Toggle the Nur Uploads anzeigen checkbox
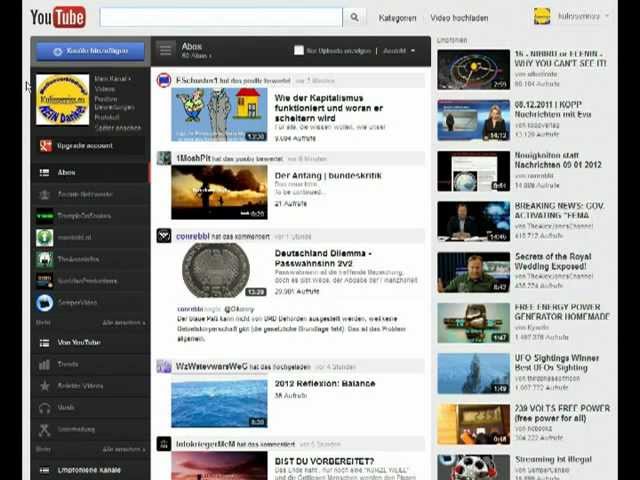The image size is (640, 480). [299, 51]
